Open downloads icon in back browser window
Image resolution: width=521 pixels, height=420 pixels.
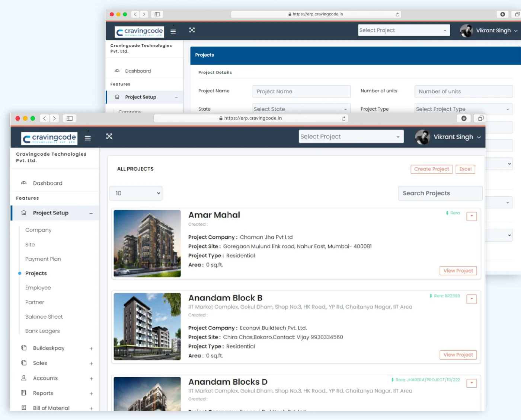pyautogui.click(x=502, y=14)
